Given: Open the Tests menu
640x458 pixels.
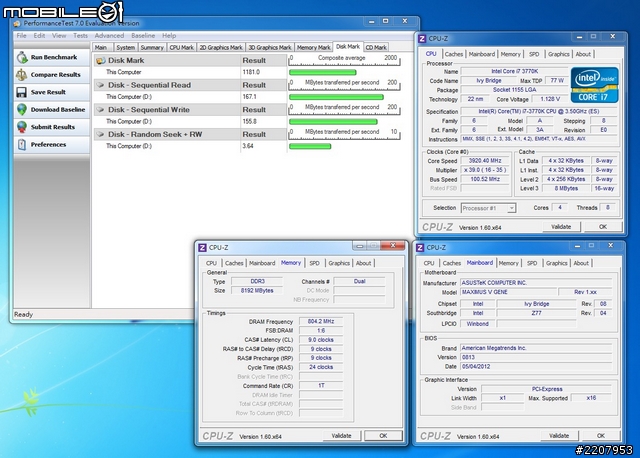Looking at the screenshot, I should 80,36.
